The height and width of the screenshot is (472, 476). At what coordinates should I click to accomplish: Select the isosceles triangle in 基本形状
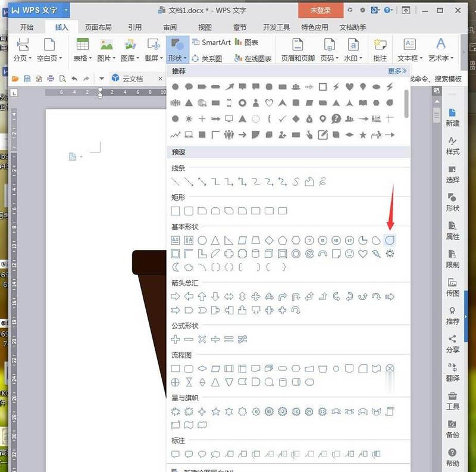pos(215,240)
